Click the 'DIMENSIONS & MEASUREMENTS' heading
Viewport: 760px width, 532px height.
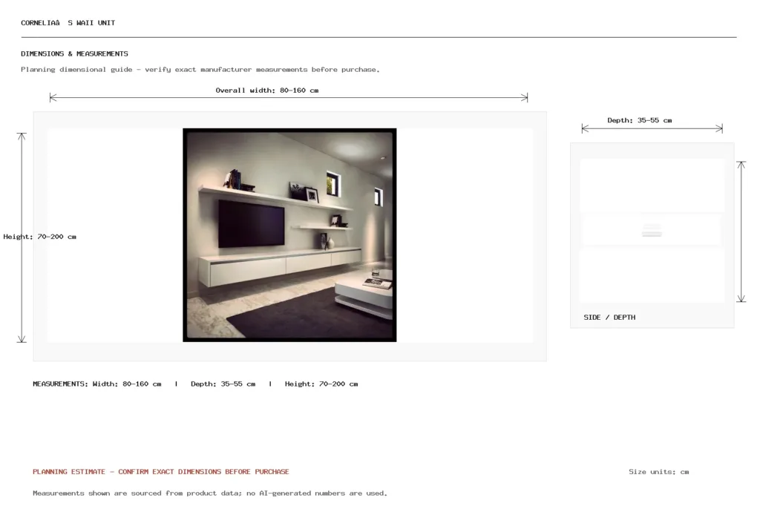point(75,53)
